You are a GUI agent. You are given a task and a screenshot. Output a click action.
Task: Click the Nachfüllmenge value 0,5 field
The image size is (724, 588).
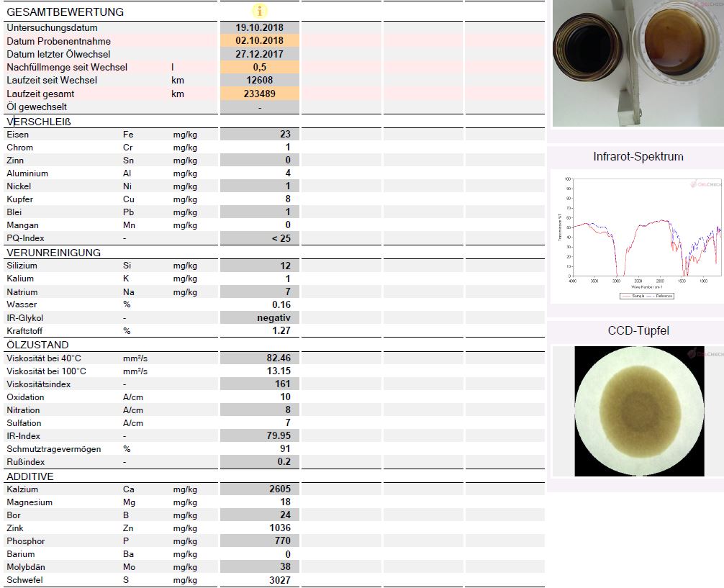(x=260, y=67)
